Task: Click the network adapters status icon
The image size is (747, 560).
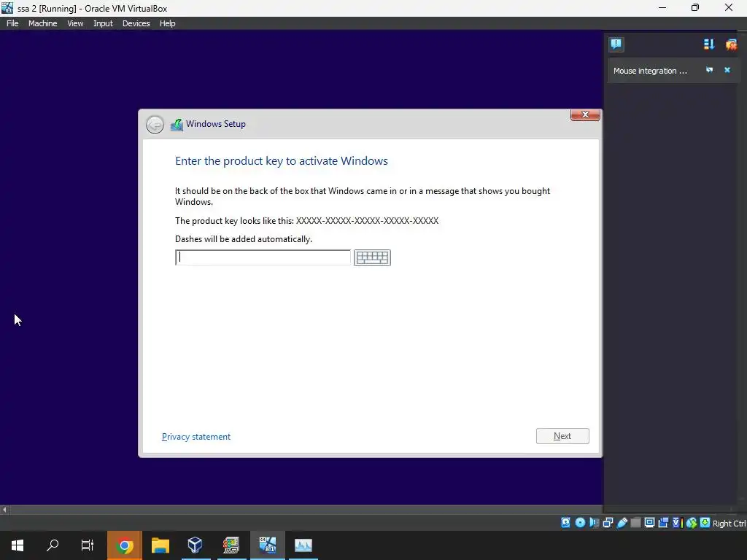Action: pyautogui.click(x=608, y=523)
